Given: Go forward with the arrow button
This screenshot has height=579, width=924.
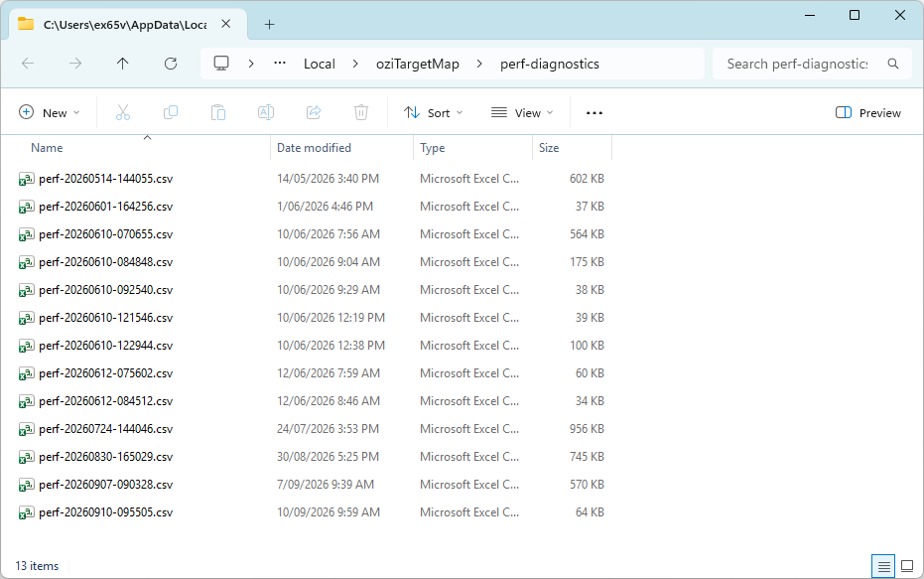Looking at the screenshot, I should point(75,64).
